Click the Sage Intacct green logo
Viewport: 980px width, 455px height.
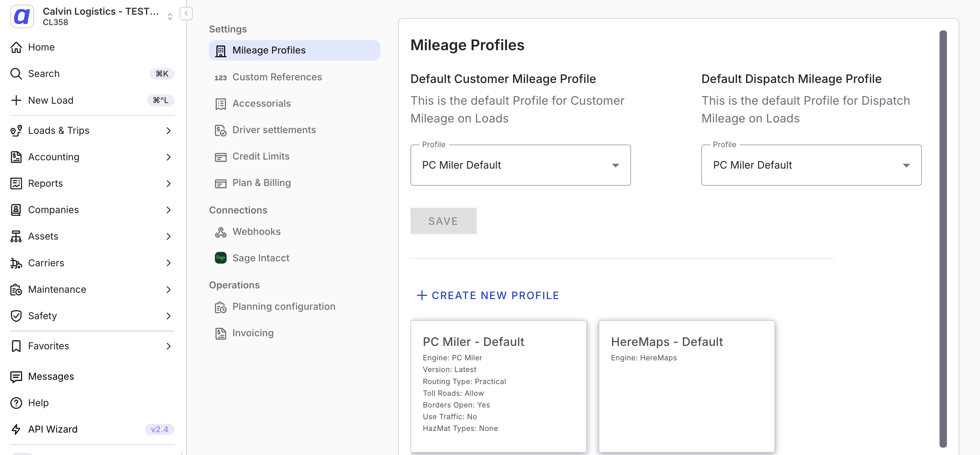pos(221,258)
